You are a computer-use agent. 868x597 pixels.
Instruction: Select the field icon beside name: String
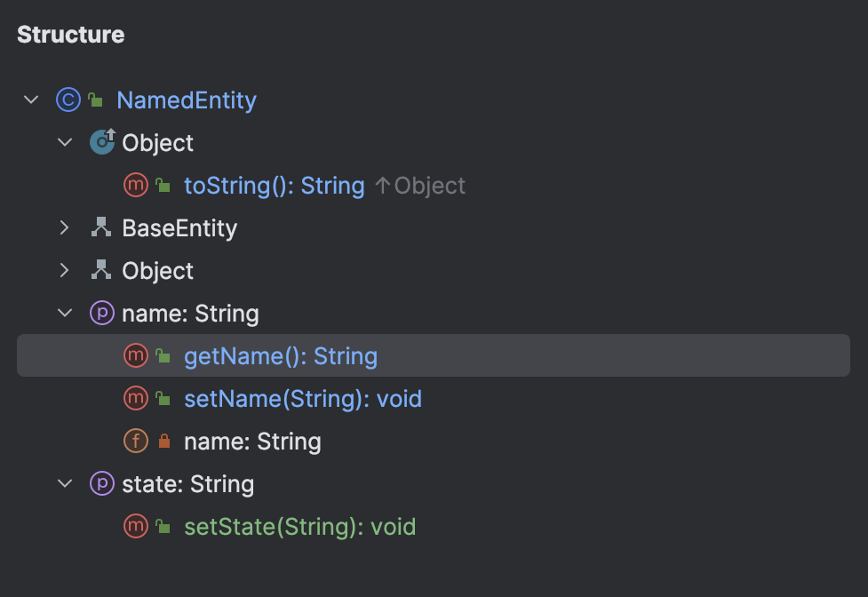point(136,441)
